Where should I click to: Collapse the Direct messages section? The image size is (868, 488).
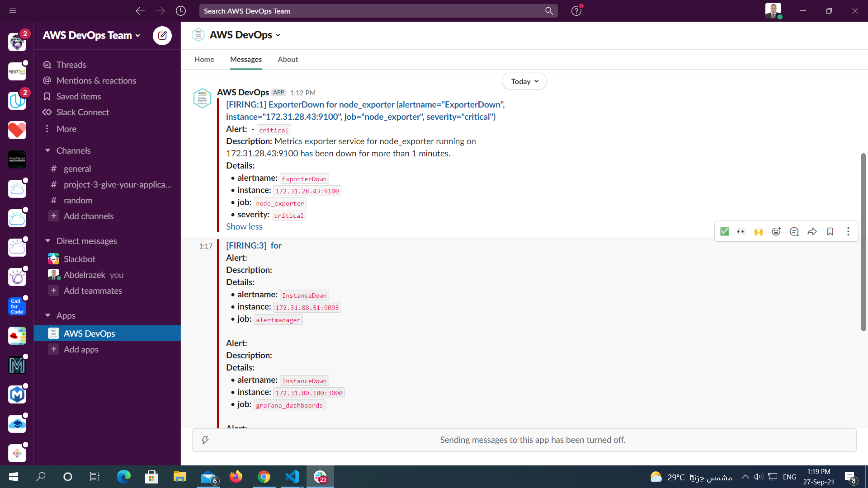[x=47, y=241]
